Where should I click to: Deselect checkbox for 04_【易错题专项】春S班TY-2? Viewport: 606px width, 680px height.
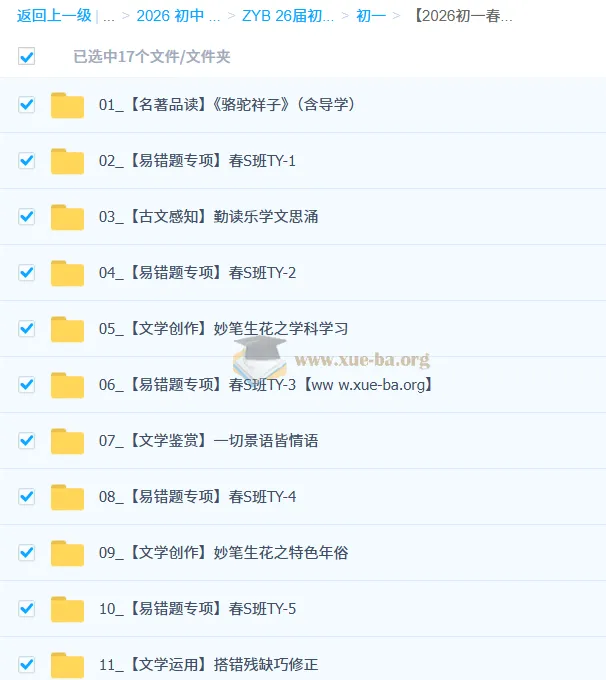(26, 273)
